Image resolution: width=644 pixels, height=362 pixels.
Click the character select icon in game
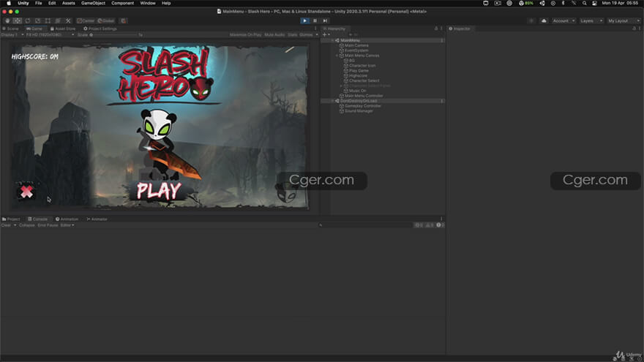click(286, 192)
